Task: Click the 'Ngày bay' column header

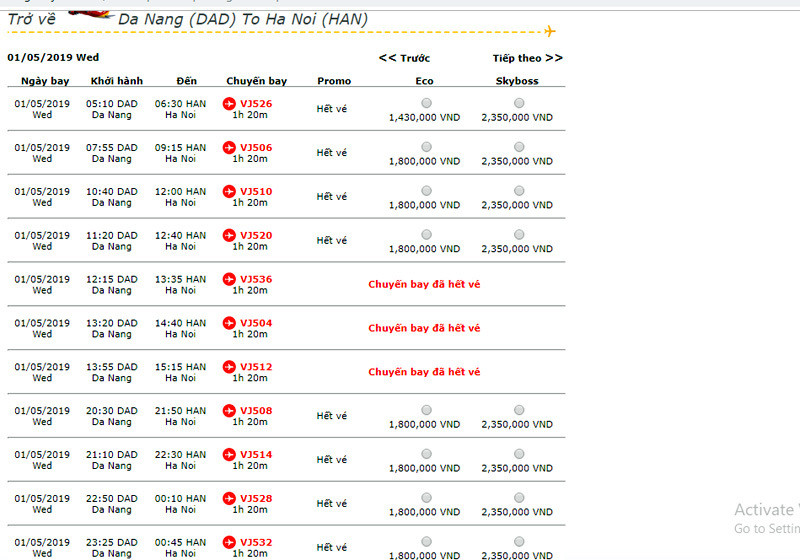Action: 45,81
